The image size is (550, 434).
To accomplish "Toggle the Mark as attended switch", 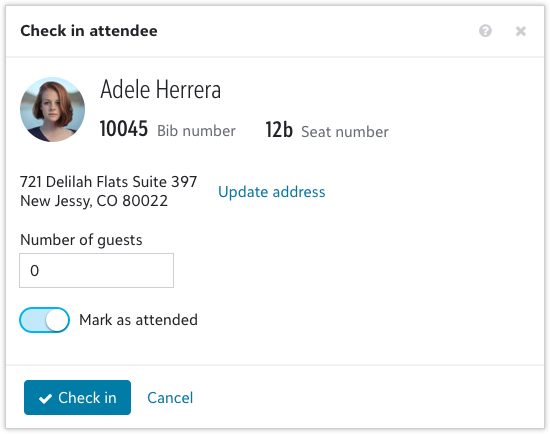I will click(x=45, y=320).
